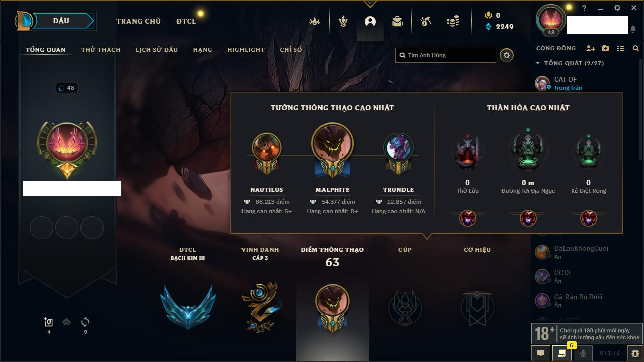Click the Tìm Anh Hùng search field
The height and width of the screenshot is (362, 644).
click(x=446, y=55)
